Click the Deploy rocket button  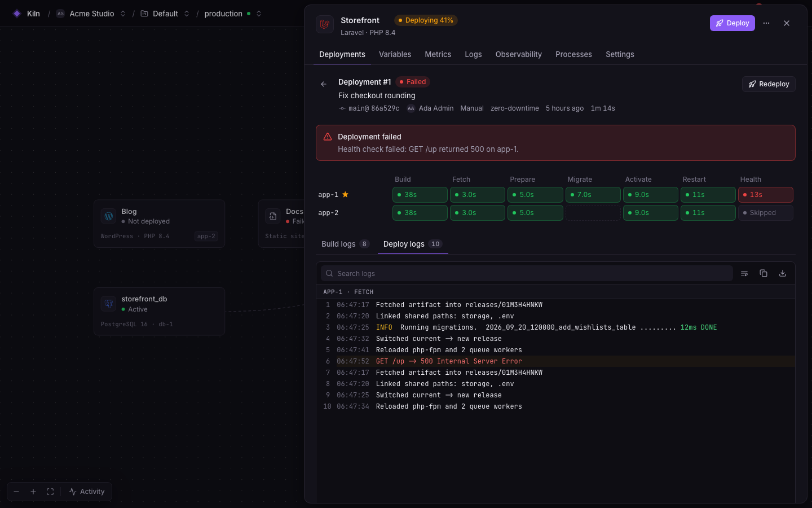732,23
